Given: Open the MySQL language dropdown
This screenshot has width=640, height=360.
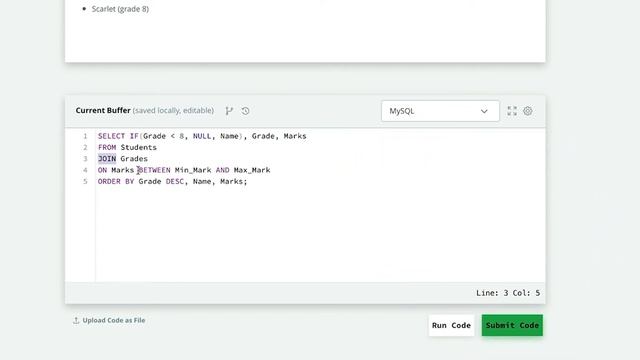Looking at the screenshot, I should 440,111.
